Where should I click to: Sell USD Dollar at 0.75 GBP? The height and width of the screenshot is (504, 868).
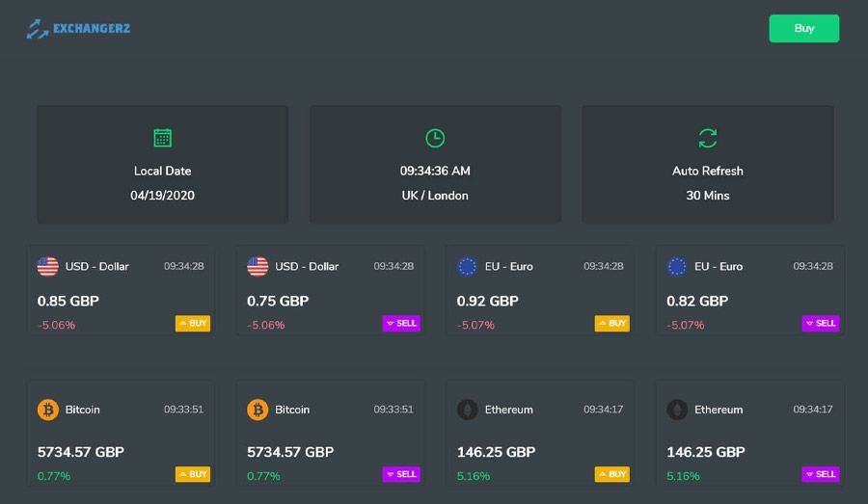point(401,323)
